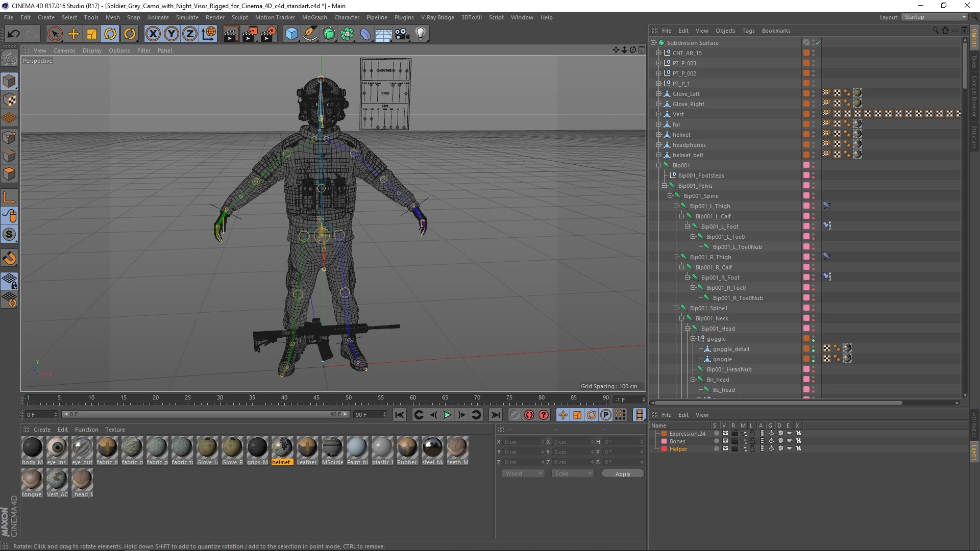The image size is (980, 551).
Task: Open viewport Cameras menu
Action: [64, 51]
